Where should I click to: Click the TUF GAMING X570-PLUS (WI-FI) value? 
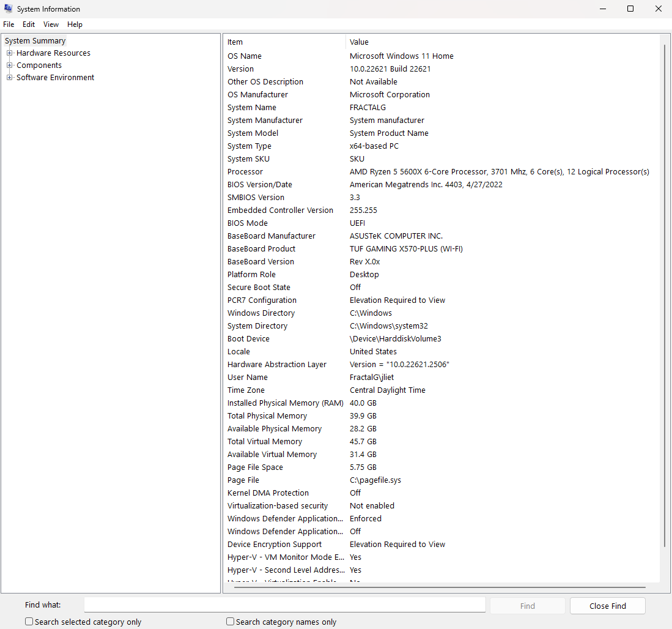[x=406, y=249]
